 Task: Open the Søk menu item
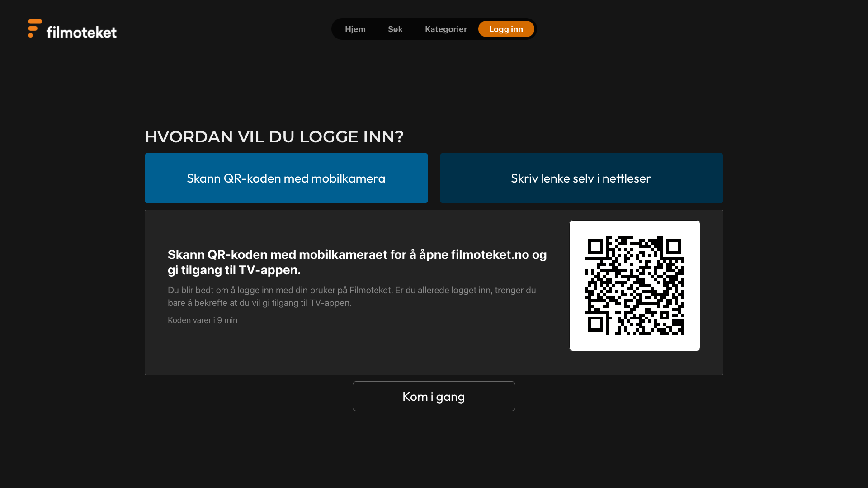click(395, 29)
